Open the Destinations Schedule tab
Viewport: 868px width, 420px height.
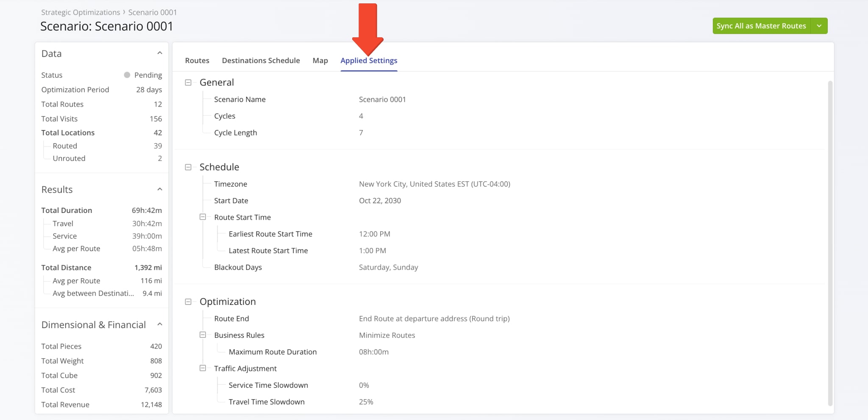(x=261, y=61)
